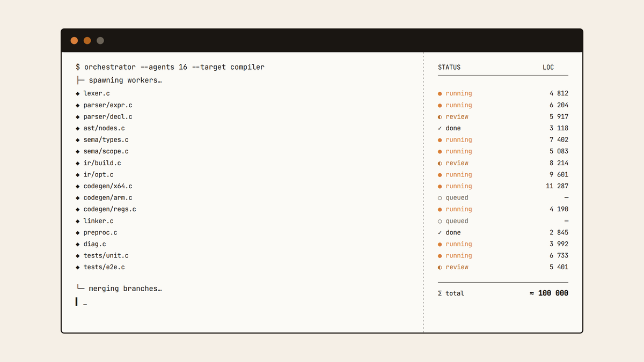Select the ir/build.c file name

click(x=102, y=163)
